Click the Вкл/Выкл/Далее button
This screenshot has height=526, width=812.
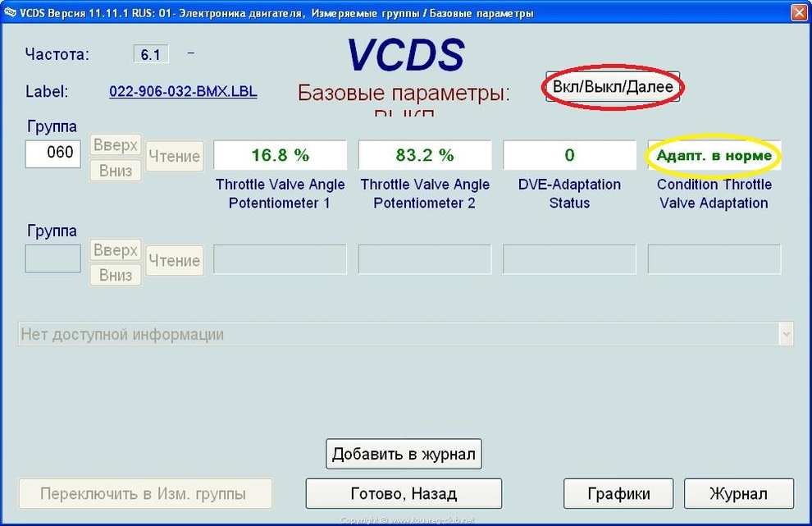(x=613, y=86)
